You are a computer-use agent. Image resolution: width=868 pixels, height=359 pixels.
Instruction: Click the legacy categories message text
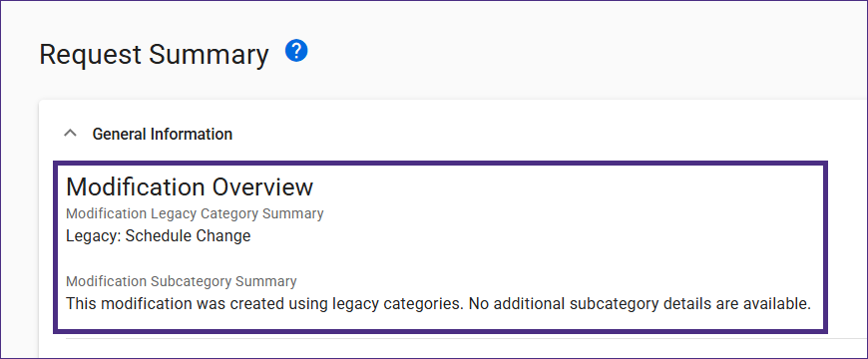coord(438,304)
